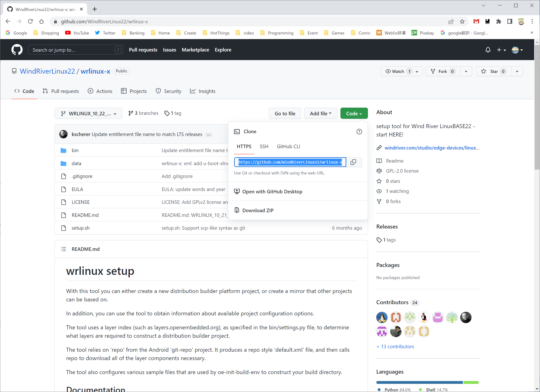Open windriver.com studio link
The height and width of the screenshot is (392, 540).
click(x=432, y=148)
